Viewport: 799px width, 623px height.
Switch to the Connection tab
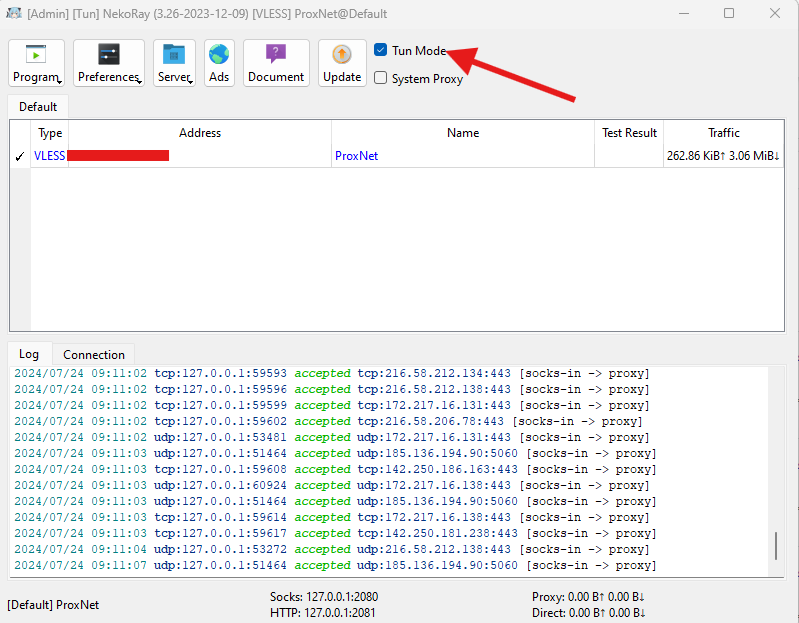point(94,355)
